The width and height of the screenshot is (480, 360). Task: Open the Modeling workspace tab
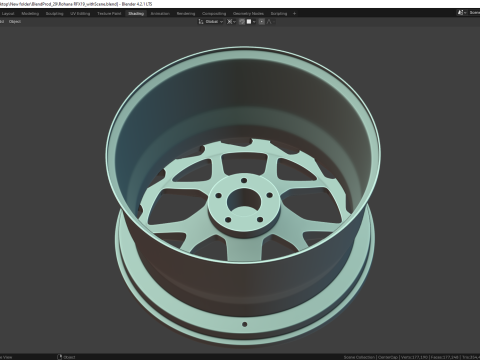(30, 14)
